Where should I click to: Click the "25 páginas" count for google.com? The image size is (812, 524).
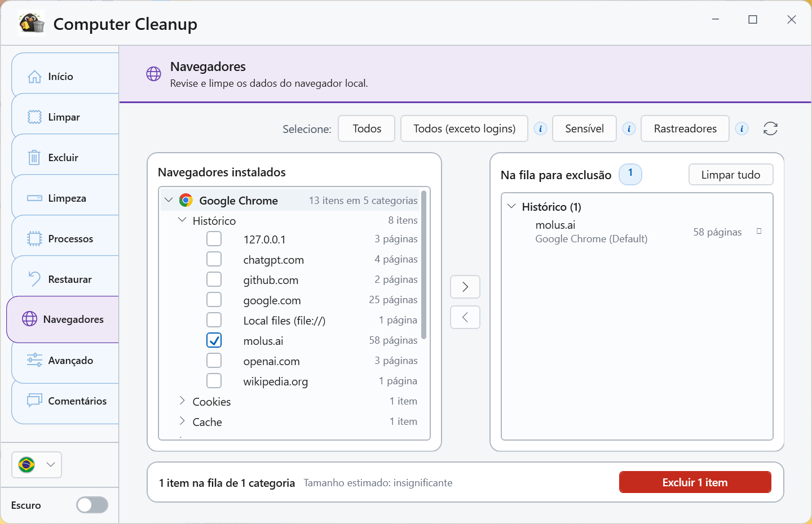pos(393,300)
